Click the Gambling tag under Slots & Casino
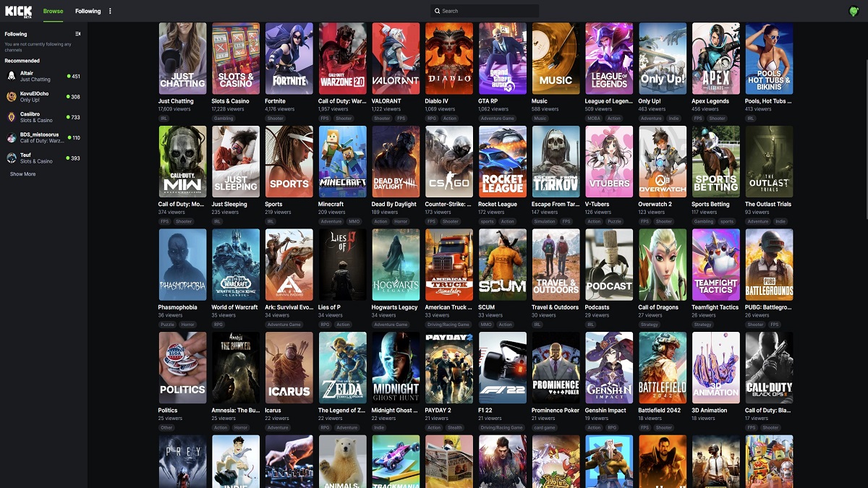This screenshot has height=488, width=868. [x=225, y=118]
